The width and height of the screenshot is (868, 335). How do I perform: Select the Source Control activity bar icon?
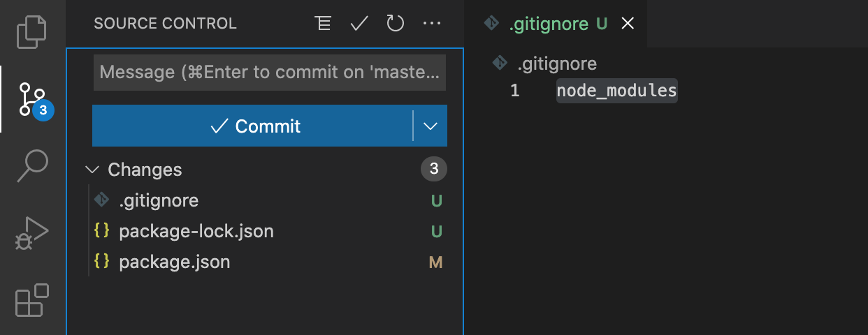coord(32,99)
